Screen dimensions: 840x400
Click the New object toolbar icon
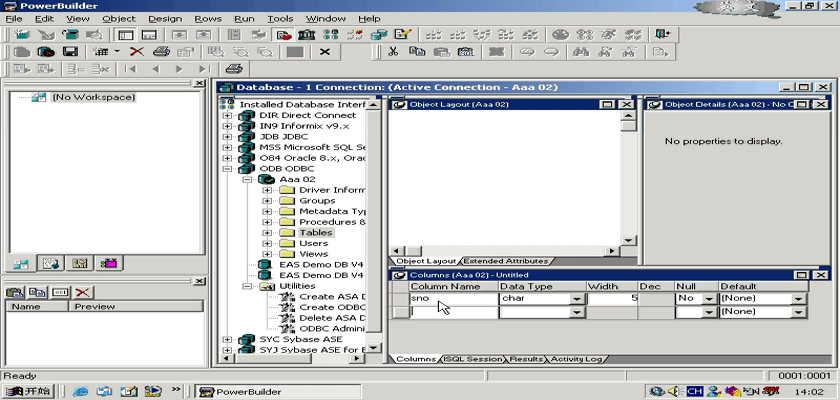click(22, 35)
